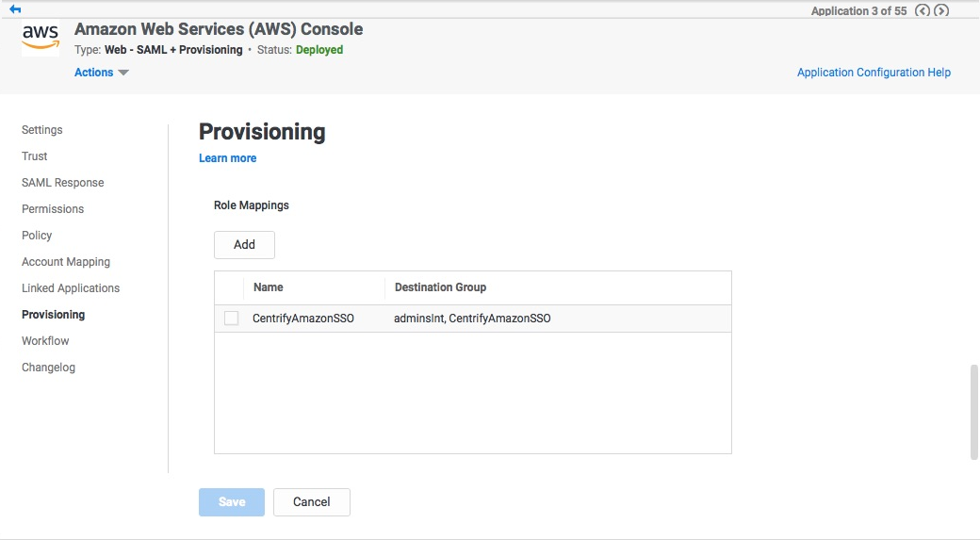Click the Cancel button
This screenshot has height=540, width=980.
pos(311,502)
